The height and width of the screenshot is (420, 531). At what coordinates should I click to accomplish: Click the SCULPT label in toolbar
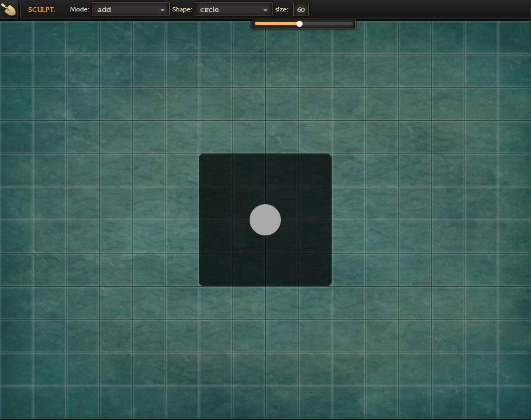point(42,9)
